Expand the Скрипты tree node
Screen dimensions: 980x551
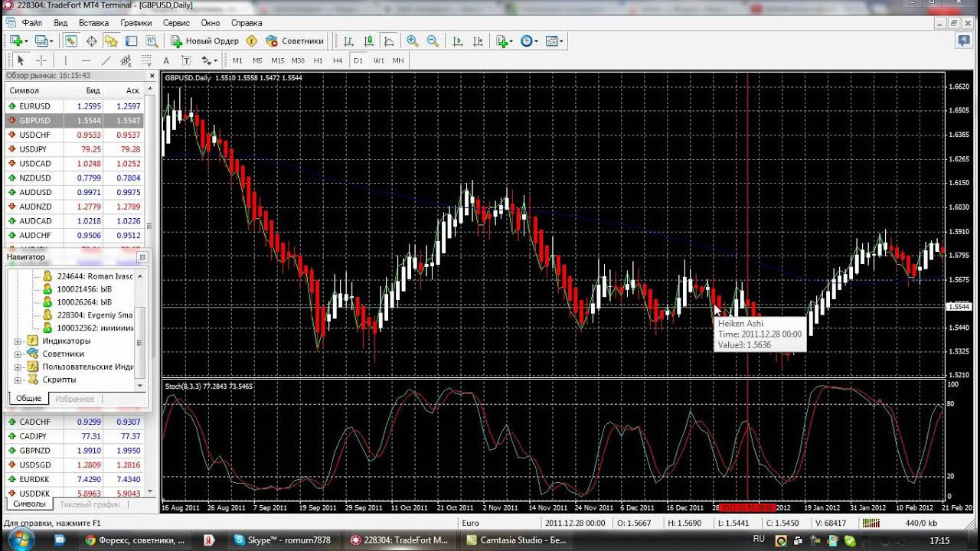(18, 380)
